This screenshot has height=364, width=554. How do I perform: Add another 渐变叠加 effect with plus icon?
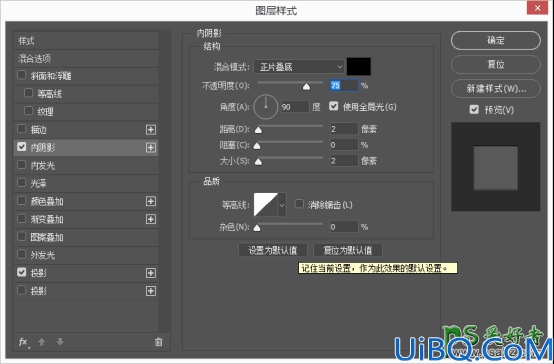click(x=151, y=219)
